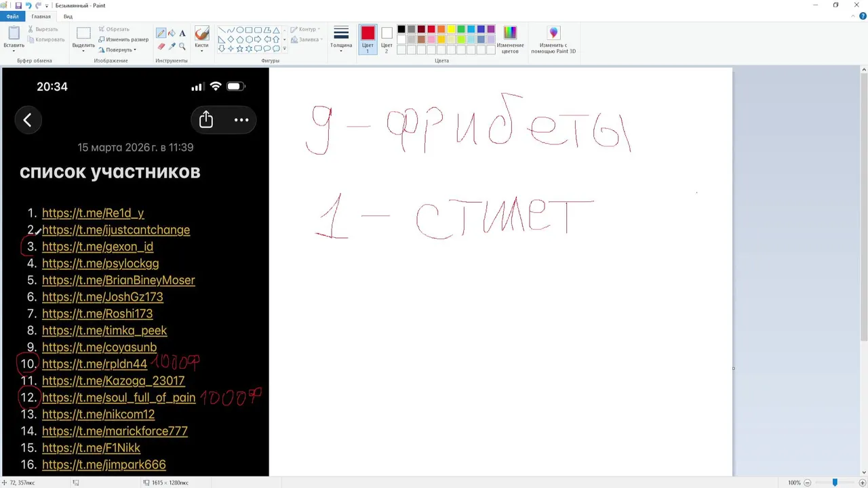Click the zoom in plus button
Image resolution: width=868 pixels, height=488 pixels.
[862, 483]
